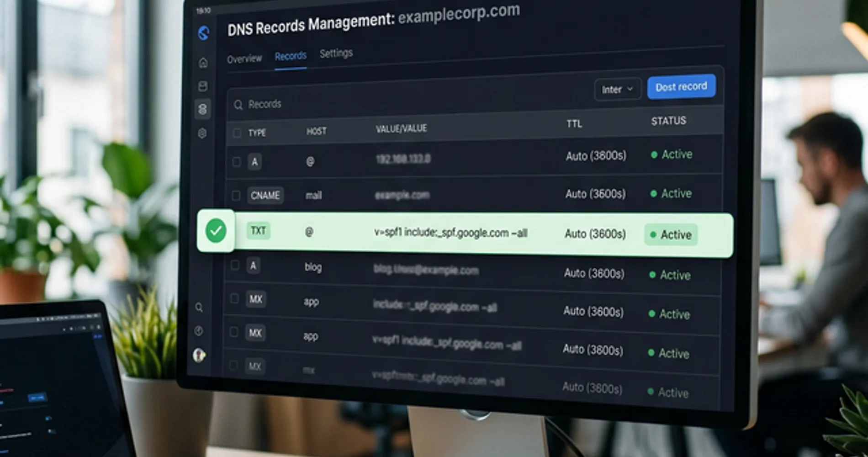Select the SPF value text in TXT row
Screen dimensions: 868x457
[x=450, y=233]
